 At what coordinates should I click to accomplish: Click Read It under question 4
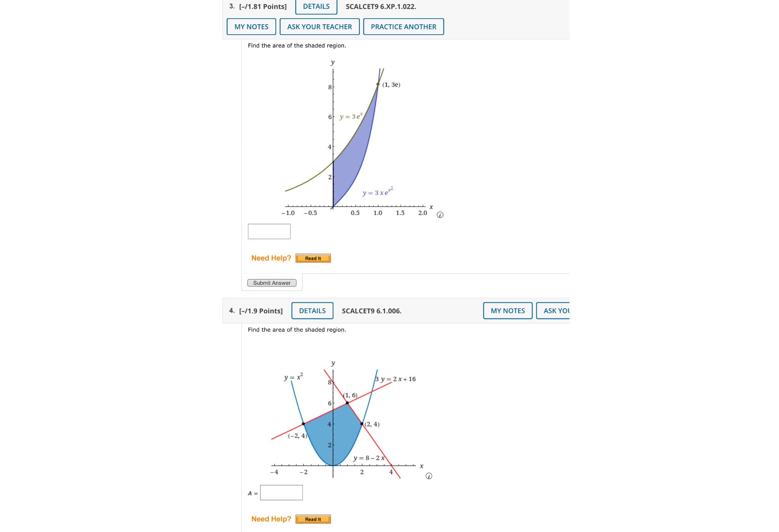point(312,519)
